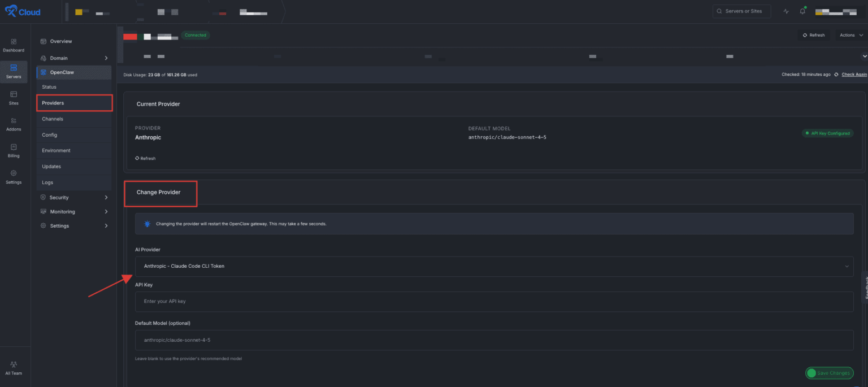Select the Servers icon in left sidebar
This screenshot has width=868, height=387.
[13, 69]
